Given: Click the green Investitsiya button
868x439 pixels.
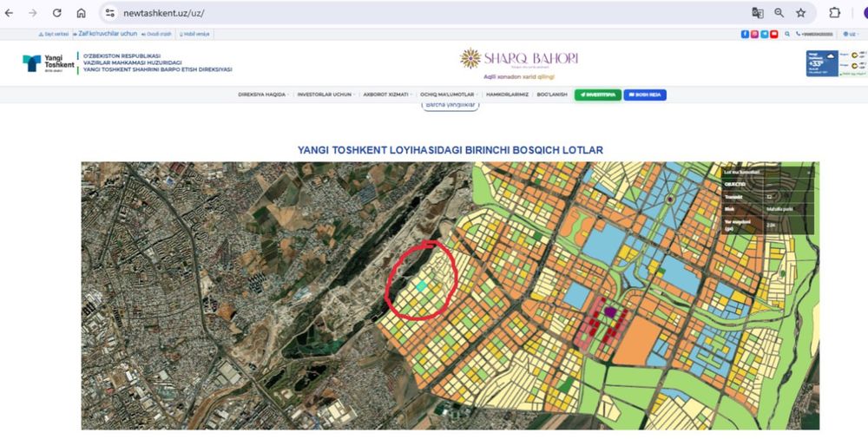Looking at the screenshot, I should [x=598, y=95].
